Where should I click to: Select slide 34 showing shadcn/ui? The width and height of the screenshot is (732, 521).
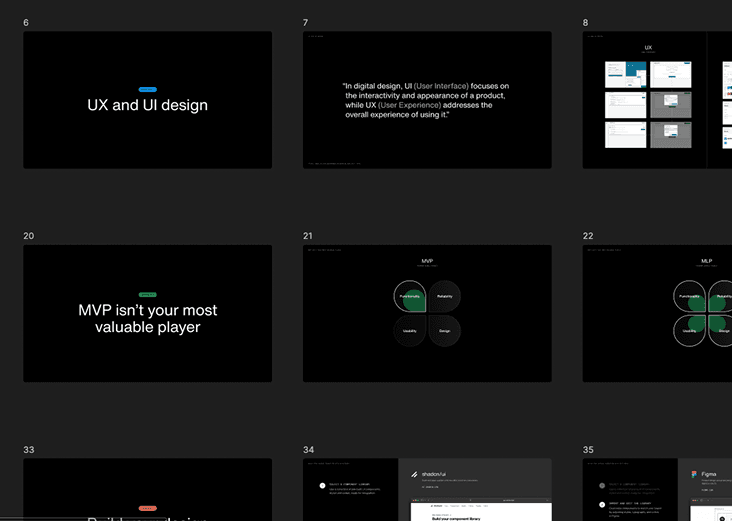coord(427,489)
